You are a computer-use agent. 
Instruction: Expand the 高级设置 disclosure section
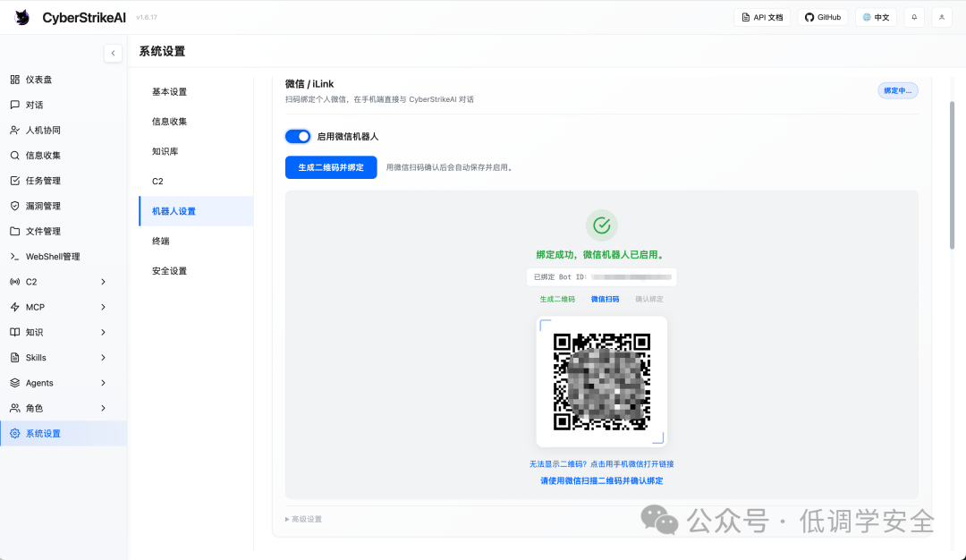304,520
